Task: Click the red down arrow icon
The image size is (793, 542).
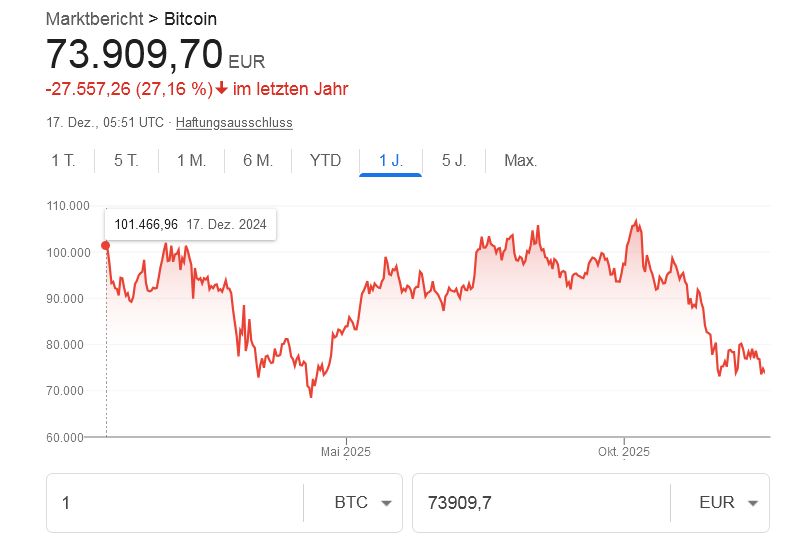Action: 221,89
